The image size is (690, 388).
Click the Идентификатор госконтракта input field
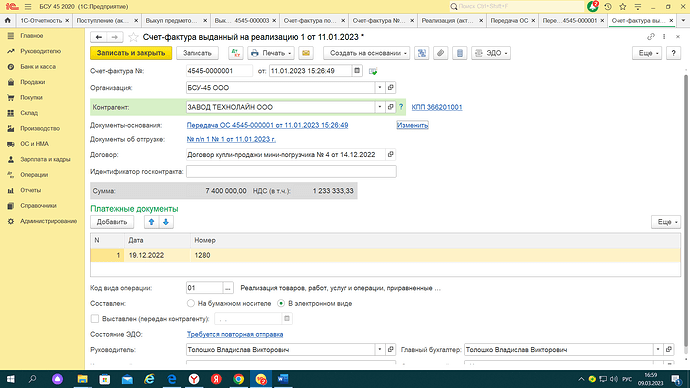coord(291,172)
